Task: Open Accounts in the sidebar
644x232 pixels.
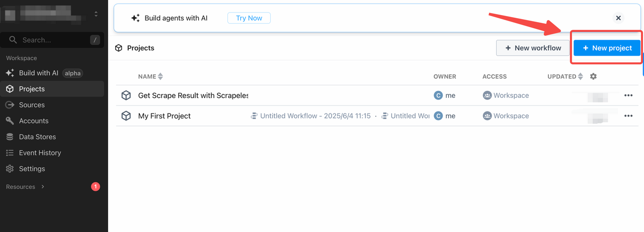Action: pos(52,121)
